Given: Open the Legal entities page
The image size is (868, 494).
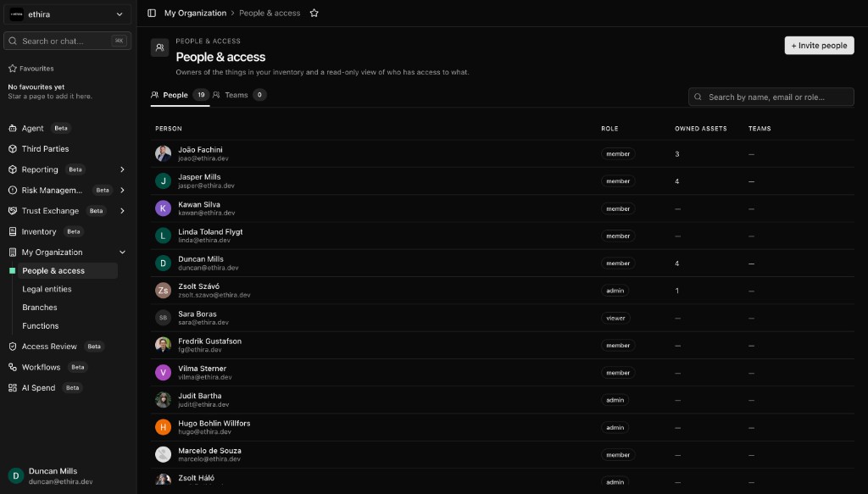Looking at the screenshot, I should click(47, 289).
